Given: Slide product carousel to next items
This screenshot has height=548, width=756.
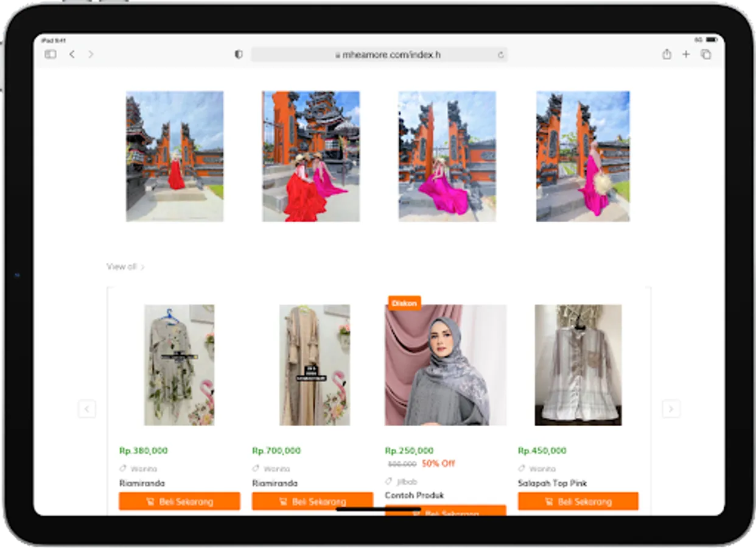Looking at the screenshot, I should 671,409.
